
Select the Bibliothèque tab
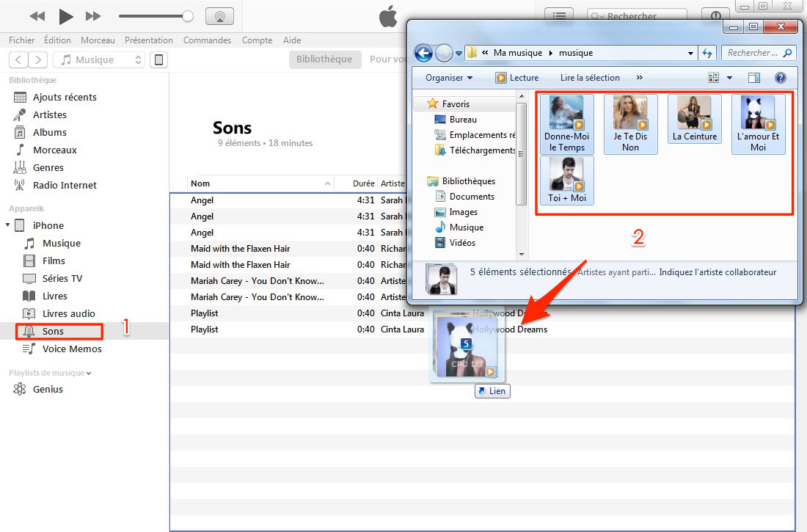tap(324, 59)
